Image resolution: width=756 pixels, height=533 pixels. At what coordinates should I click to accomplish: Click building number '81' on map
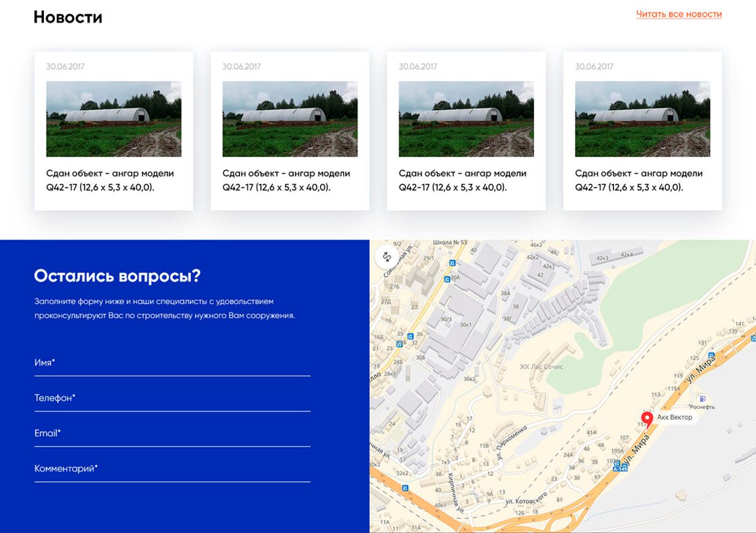tap(559, 500)
